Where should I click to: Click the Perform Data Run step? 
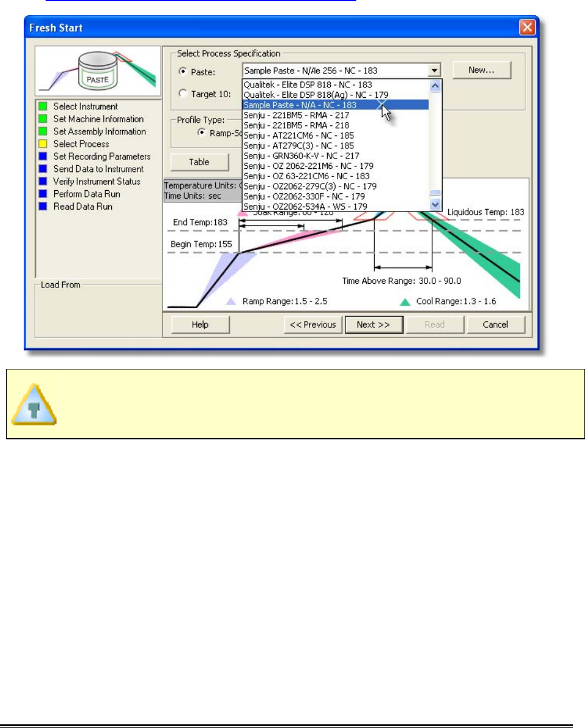pos(87,194)
